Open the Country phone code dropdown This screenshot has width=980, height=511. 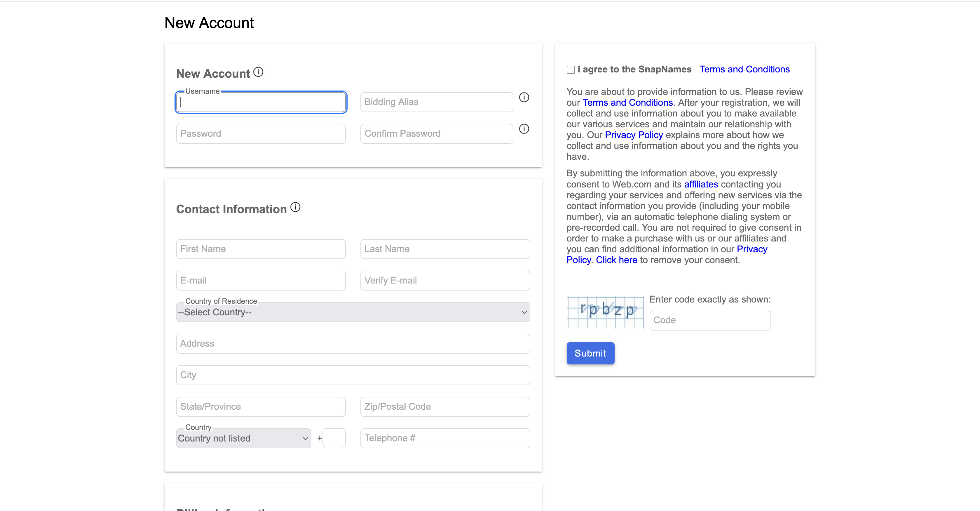point(243,438)
